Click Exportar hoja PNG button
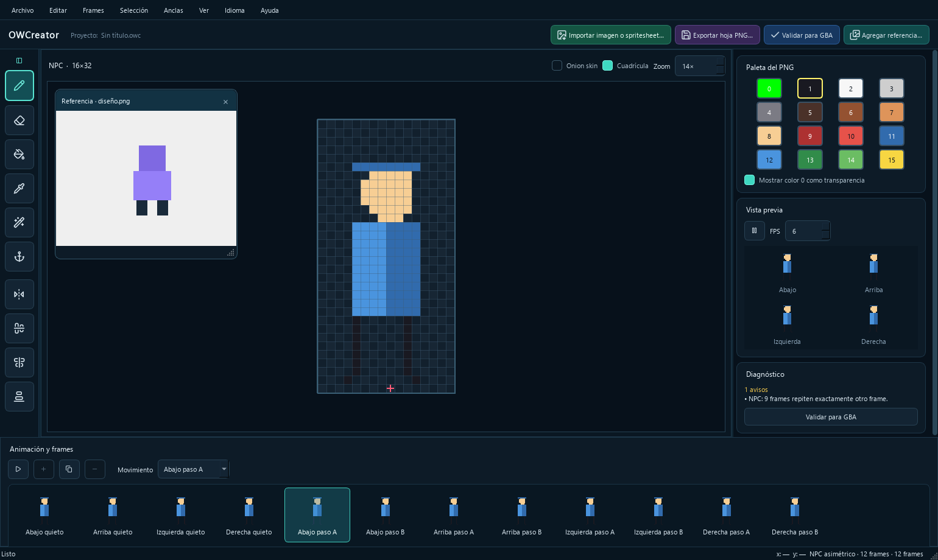The height and width of the screenshot is (560, 938). (x=718, y=35)
